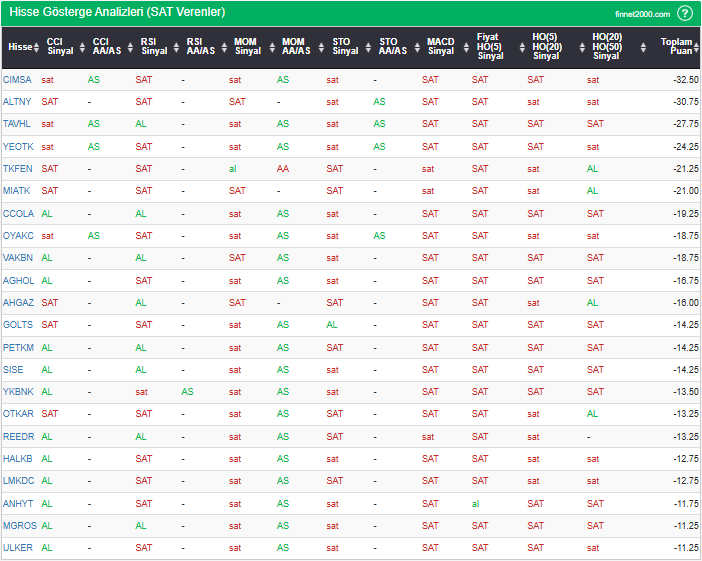Click YKBNK's AS value in RSI AA/AS

(x=187, y=391)
